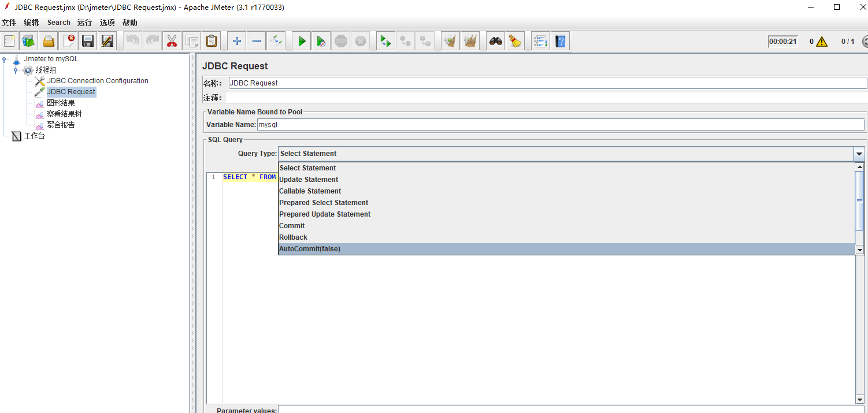Open the Help question mark icon
The width and height of the screenshot is (868, 413).
(x=560, y=41)
